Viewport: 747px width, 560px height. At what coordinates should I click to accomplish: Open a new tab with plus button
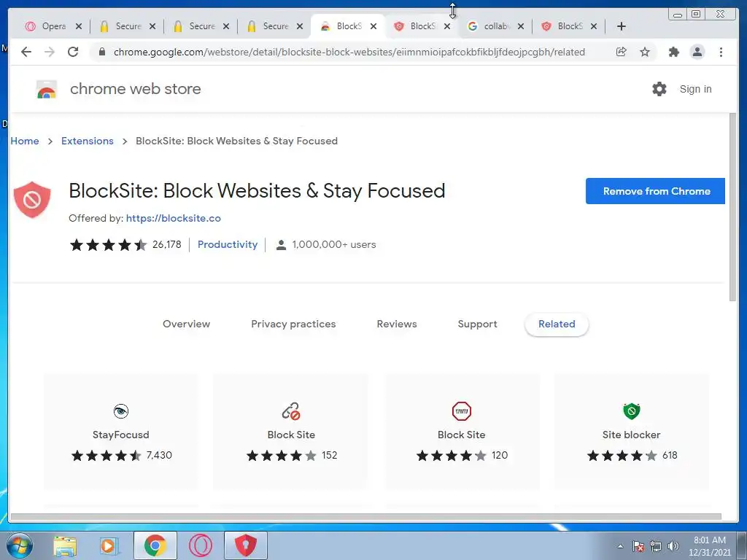622,26
